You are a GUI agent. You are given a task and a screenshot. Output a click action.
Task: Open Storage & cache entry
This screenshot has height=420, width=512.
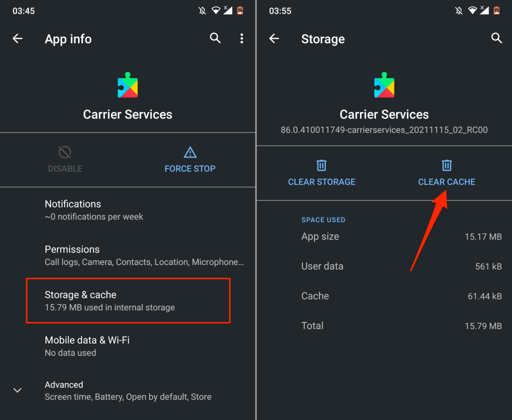pos(128,301)
